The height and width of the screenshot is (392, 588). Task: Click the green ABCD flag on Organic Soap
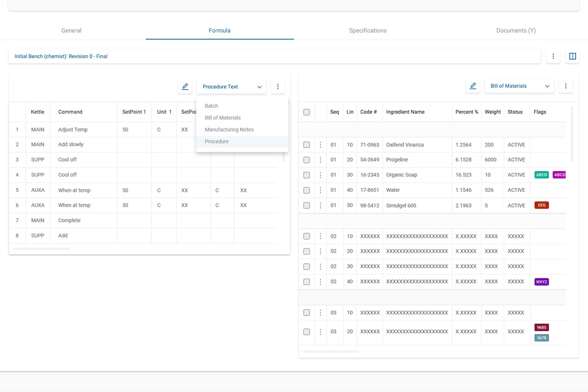(542, 175)
